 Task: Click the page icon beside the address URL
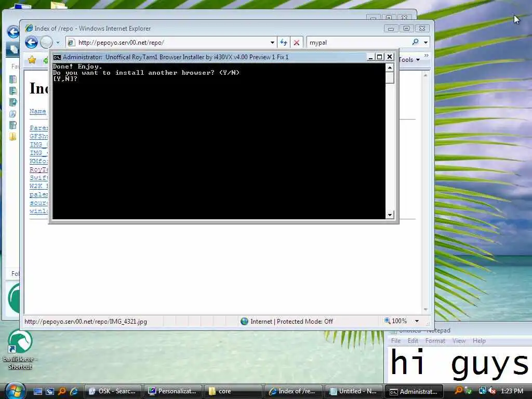pos(71,43)
